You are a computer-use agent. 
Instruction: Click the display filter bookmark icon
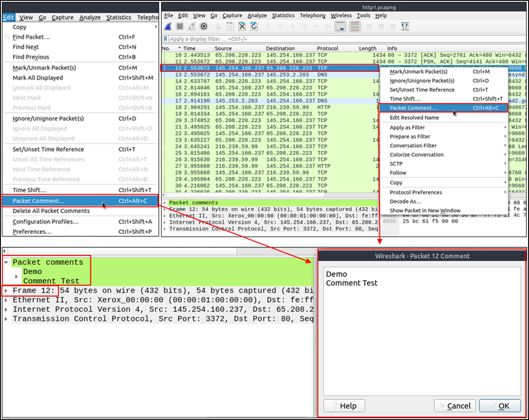pos(165,39)
